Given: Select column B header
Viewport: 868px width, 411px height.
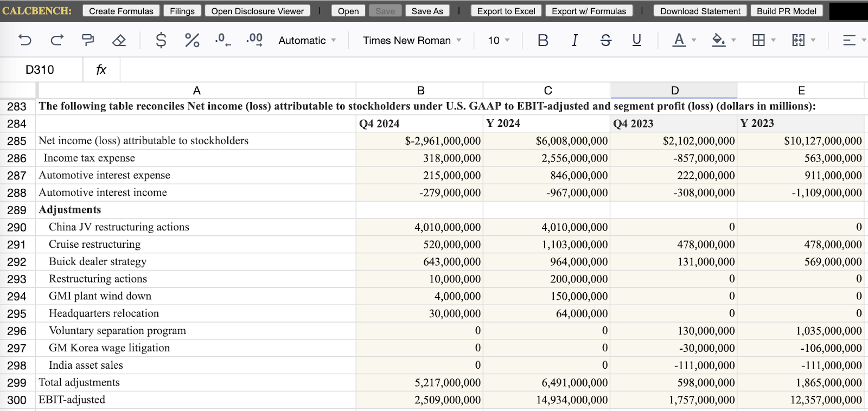Looking at the screenshot, I should click(420, 91).
